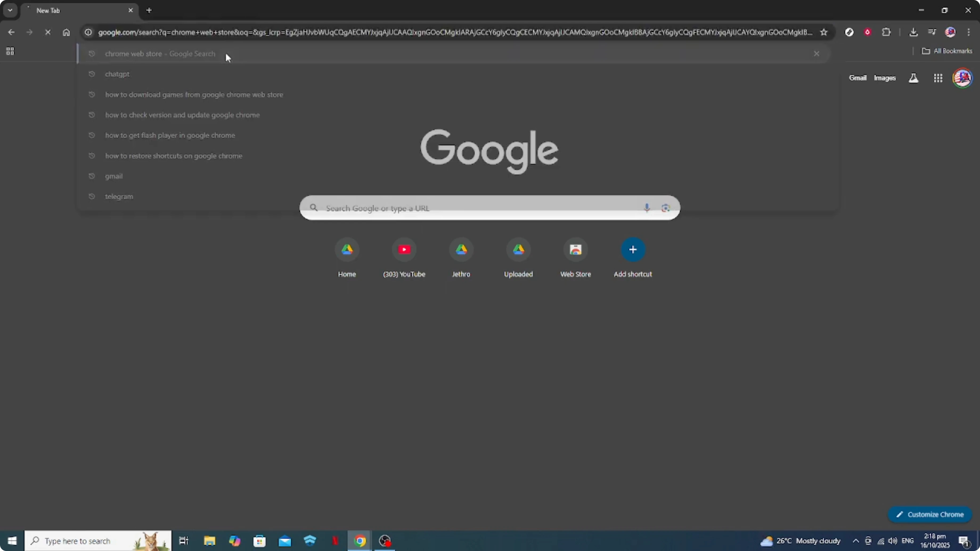980x551 pixels.
Task: Click the browser profile avatar
Action: [x=950, y=32]
